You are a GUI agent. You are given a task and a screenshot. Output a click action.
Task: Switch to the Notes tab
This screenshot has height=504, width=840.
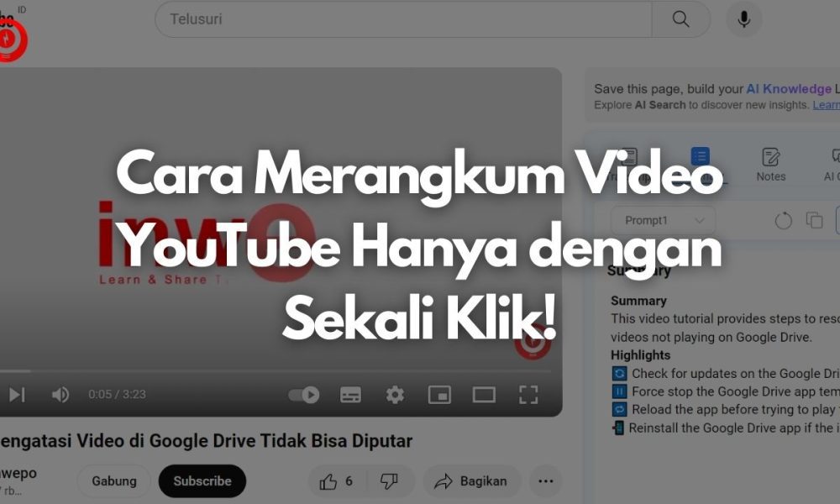point(770,160)
